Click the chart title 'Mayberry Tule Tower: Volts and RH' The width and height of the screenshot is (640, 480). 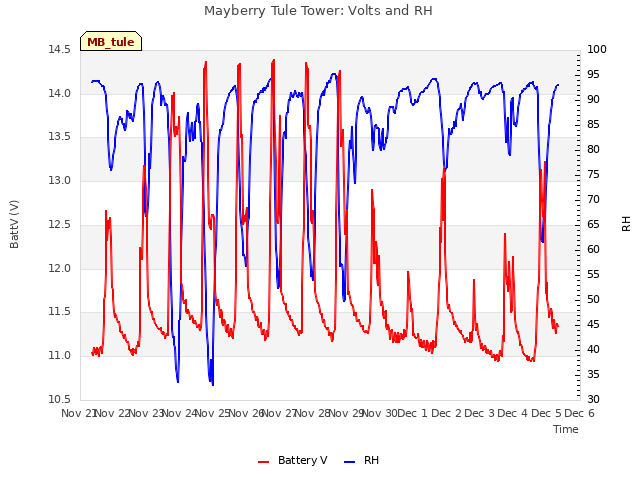click(x=318, y=11)
